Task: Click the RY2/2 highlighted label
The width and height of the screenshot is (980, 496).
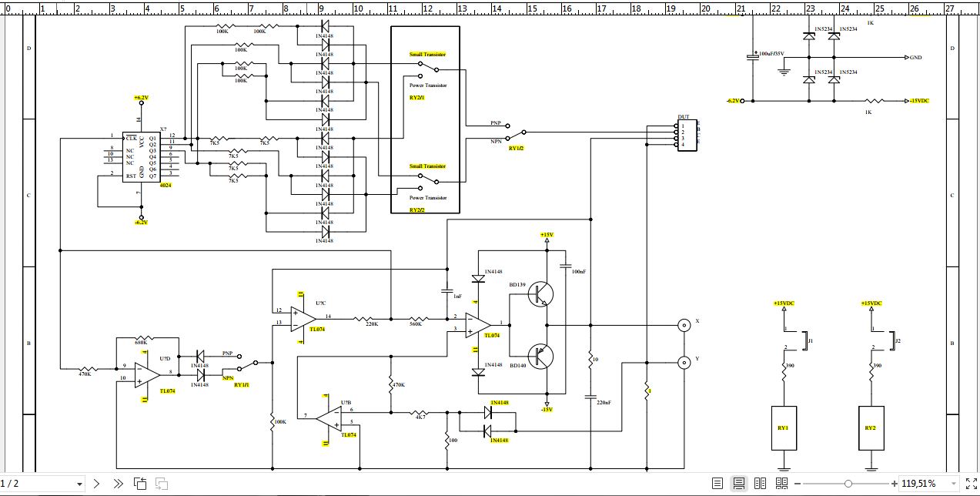Action: (417, 209)
